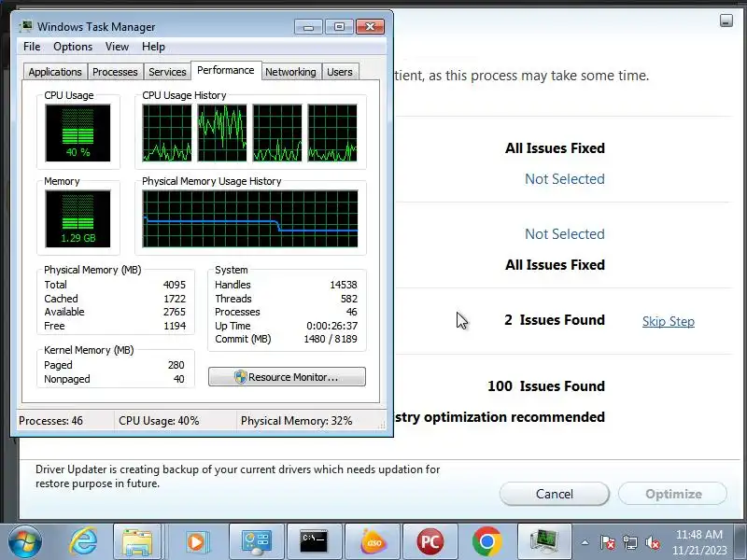Click the Paged kernel memory value 280

(176, 365)
